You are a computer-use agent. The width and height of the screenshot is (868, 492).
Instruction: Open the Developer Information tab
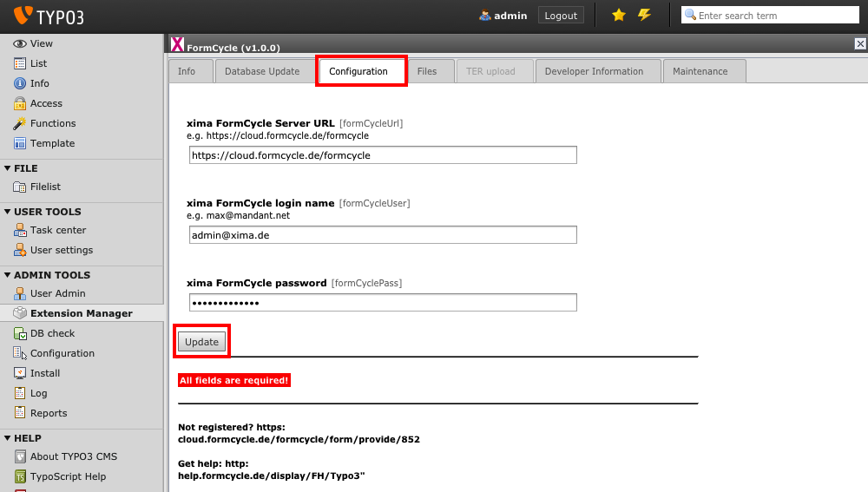click(594, 71)
